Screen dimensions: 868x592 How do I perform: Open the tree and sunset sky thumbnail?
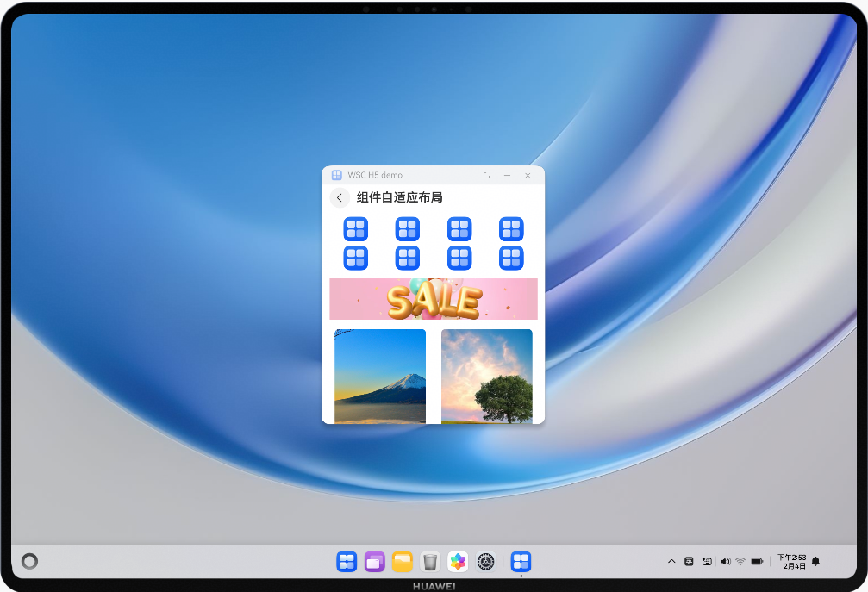486,376
